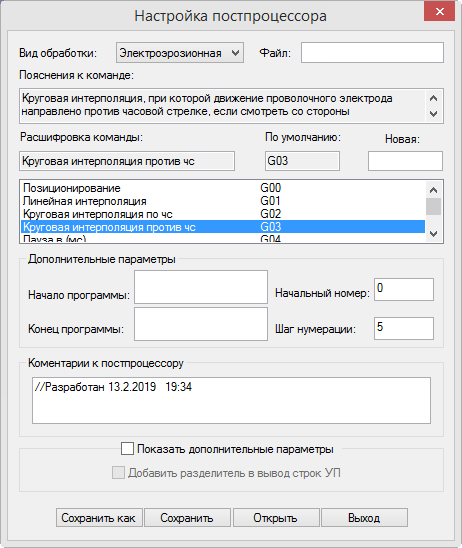Click the Новая command input field
Screen dimensions: 462x548
(x=405, y=161)
